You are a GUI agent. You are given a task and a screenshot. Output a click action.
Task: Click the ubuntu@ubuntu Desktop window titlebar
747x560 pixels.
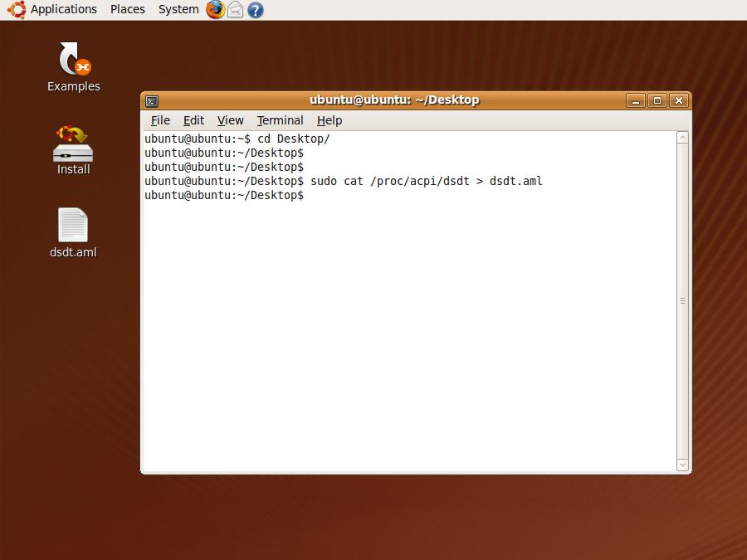(394, 100)
